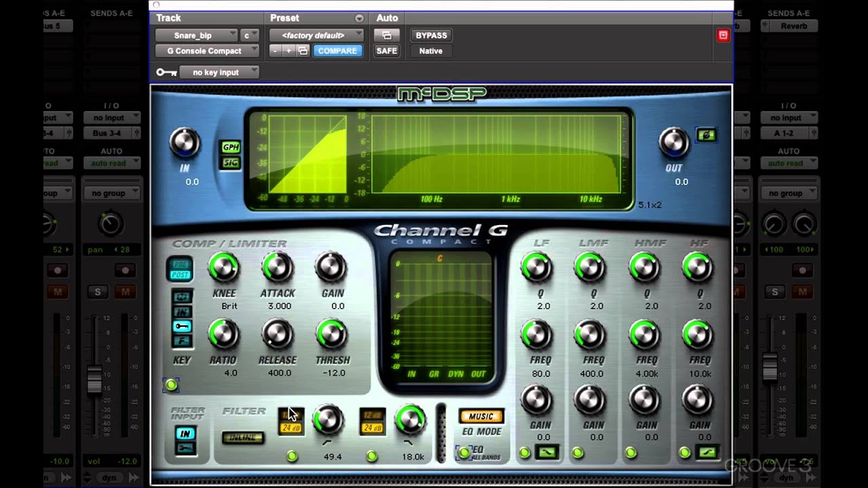The width and height of the screenshot is (868, 488).
Task: Click the compressor KNEE knob
Action: pyautogui.click(x=223, y=268)
